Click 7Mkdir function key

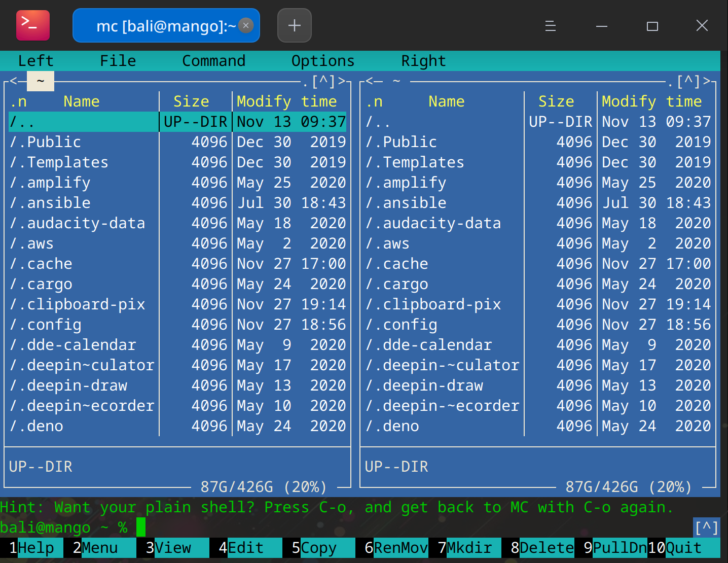tap(465, 548)
